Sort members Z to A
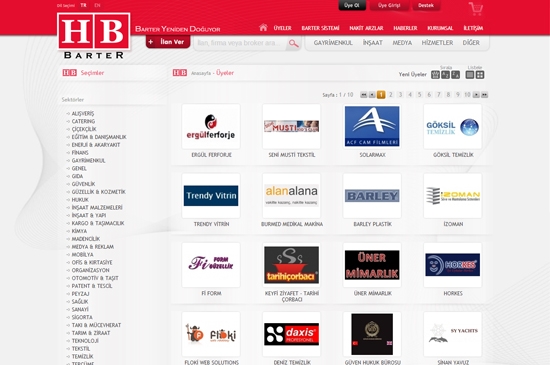Screen dimensions: 550x365 [456, 75]
